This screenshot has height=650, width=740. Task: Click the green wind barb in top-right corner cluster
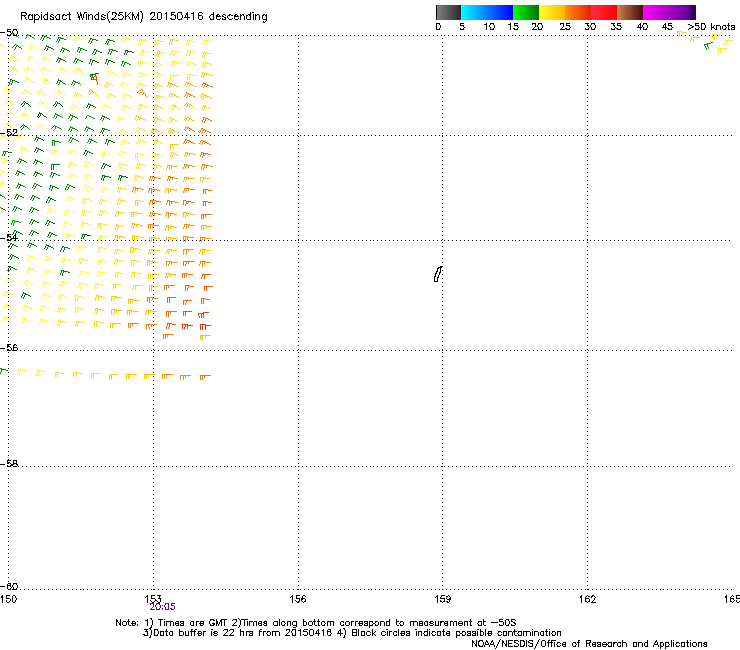click(708, 46)
